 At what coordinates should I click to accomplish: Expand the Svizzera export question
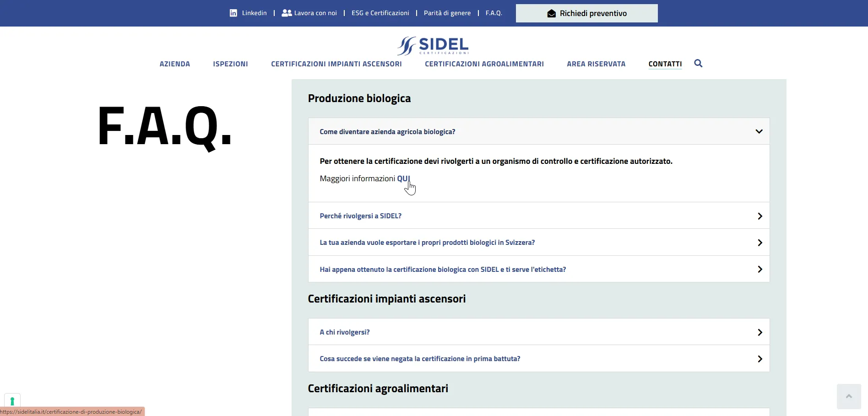click(427, 243)
